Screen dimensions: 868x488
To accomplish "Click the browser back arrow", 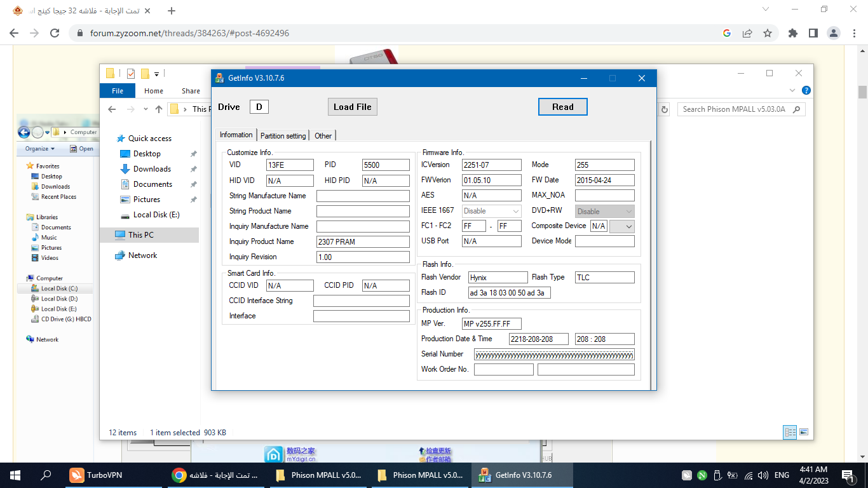I will coord(14,33).
